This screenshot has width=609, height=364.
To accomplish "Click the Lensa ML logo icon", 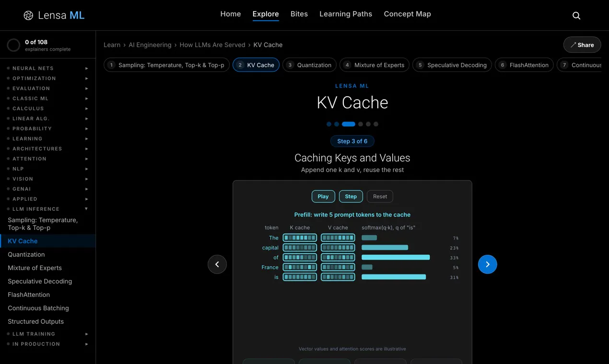I will click(x=28, y=15).
